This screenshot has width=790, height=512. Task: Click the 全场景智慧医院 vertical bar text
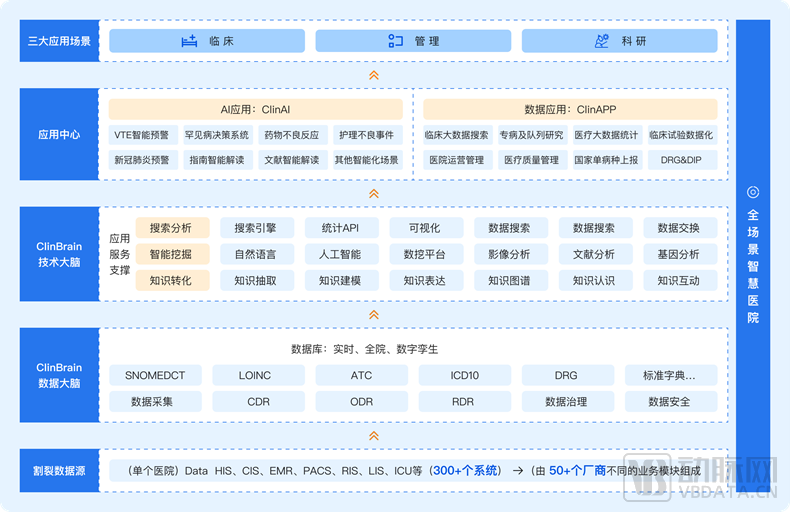[753, 266]
